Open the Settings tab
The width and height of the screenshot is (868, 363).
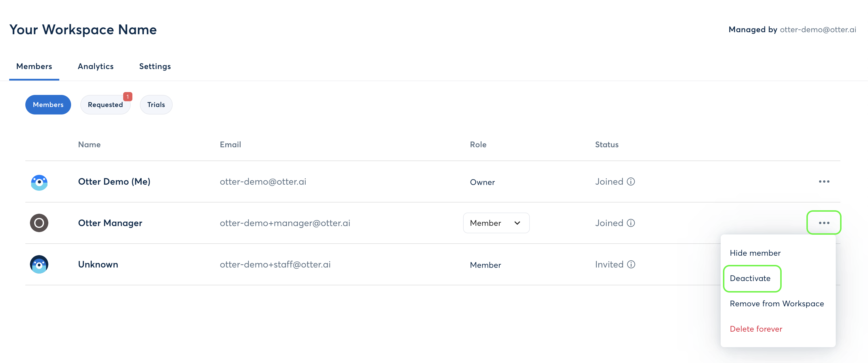[155, 66]
